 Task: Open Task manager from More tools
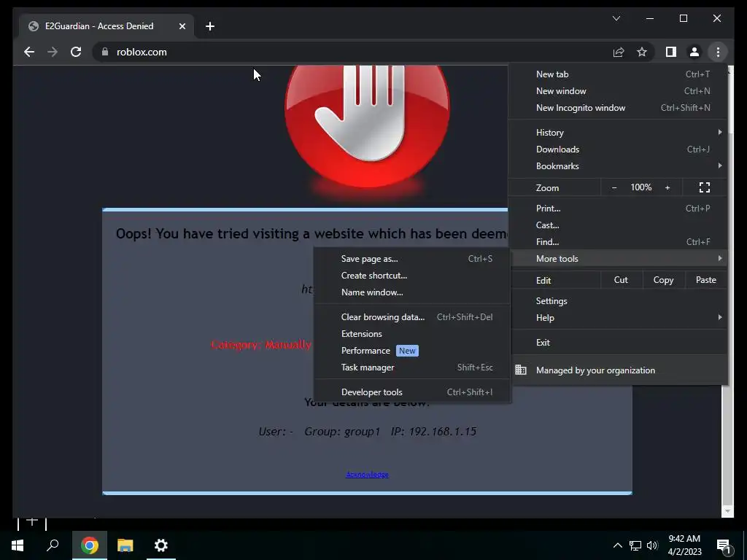point(412,367)
